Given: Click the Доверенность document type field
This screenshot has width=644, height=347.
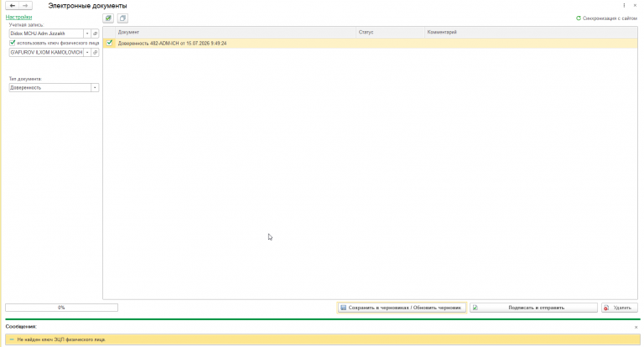Looking at the screenshot, I should 50,87.
